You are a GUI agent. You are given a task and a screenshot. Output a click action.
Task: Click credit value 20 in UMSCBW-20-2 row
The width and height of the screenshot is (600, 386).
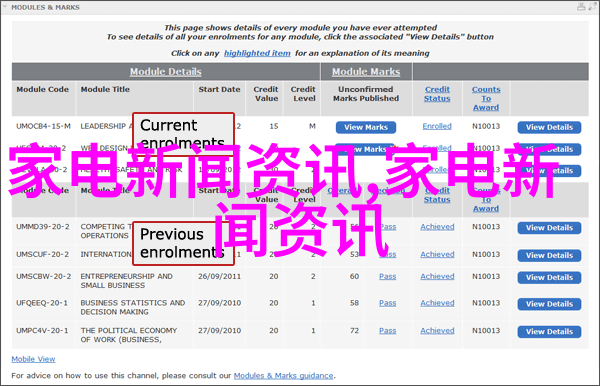click(274, 277)
